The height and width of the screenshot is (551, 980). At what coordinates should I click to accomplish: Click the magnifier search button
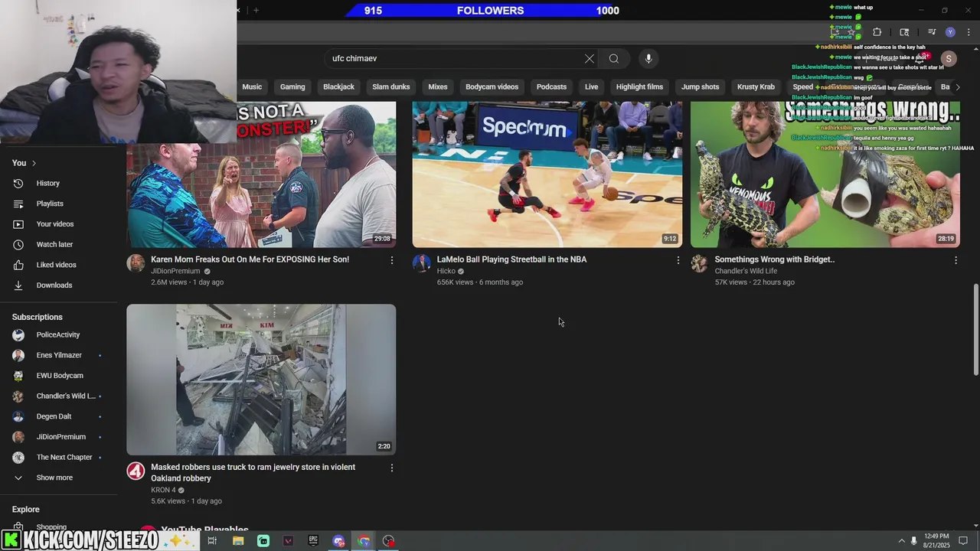click(614, 58)
